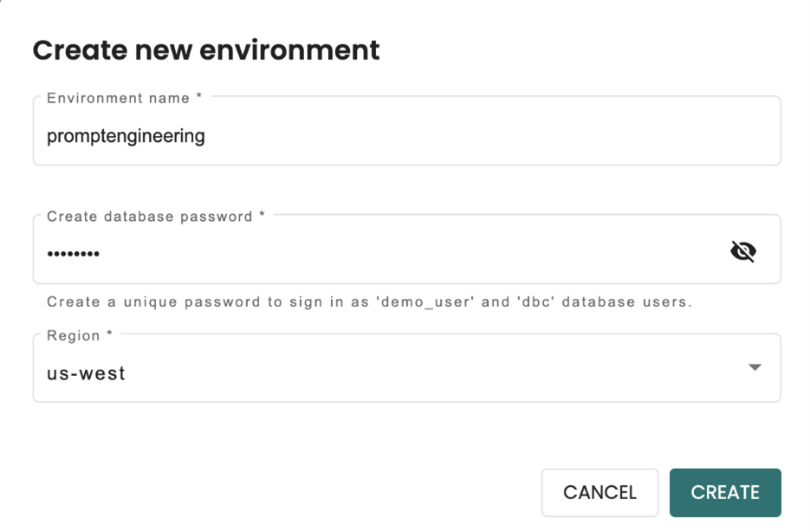Click the downward triangle in Region field

755,367
